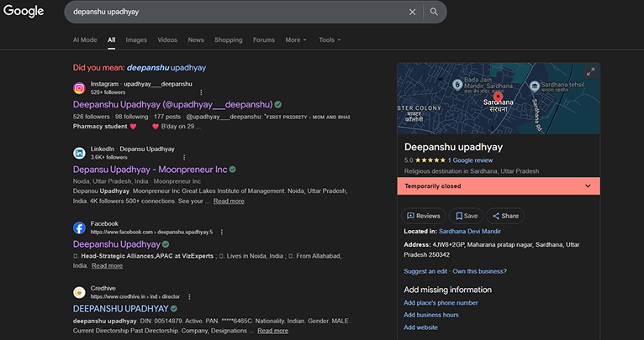Clear the search box with X icon
This screenshot has height=340, width=644.
point(412,12)
